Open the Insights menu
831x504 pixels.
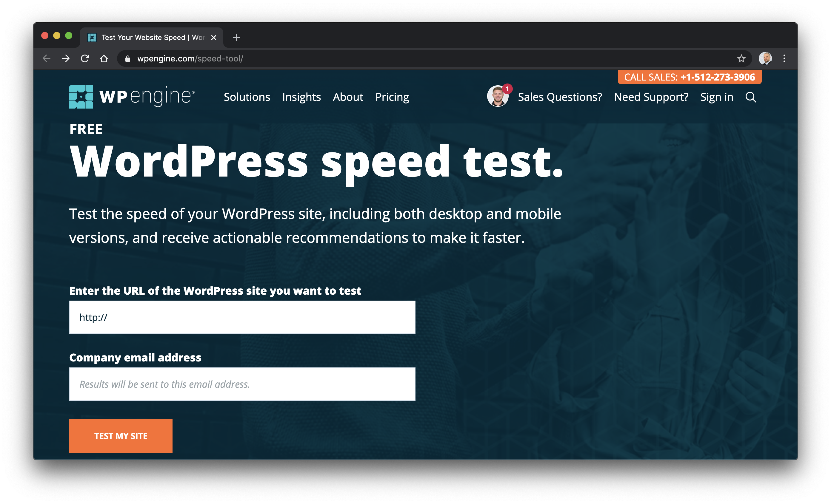[x=301, y=97]
